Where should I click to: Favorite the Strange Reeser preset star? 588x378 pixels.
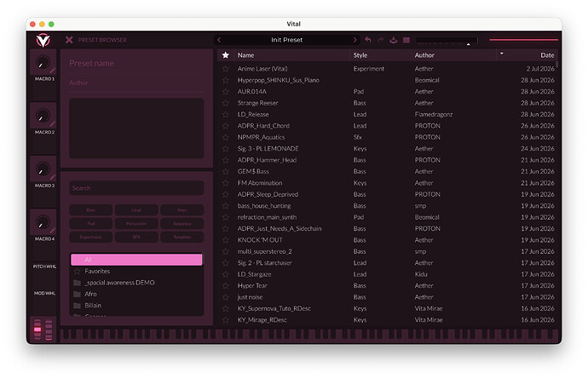[x=225, y=103]
